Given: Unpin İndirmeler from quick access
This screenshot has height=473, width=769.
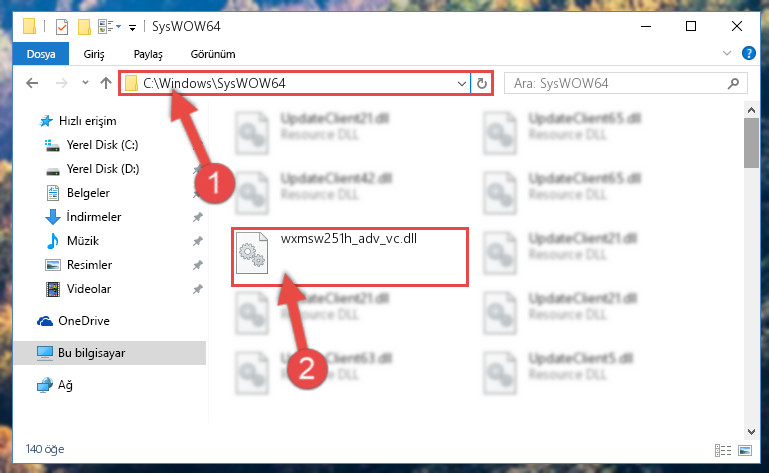Looking at the screenshot, I should [x=198, y=217].
